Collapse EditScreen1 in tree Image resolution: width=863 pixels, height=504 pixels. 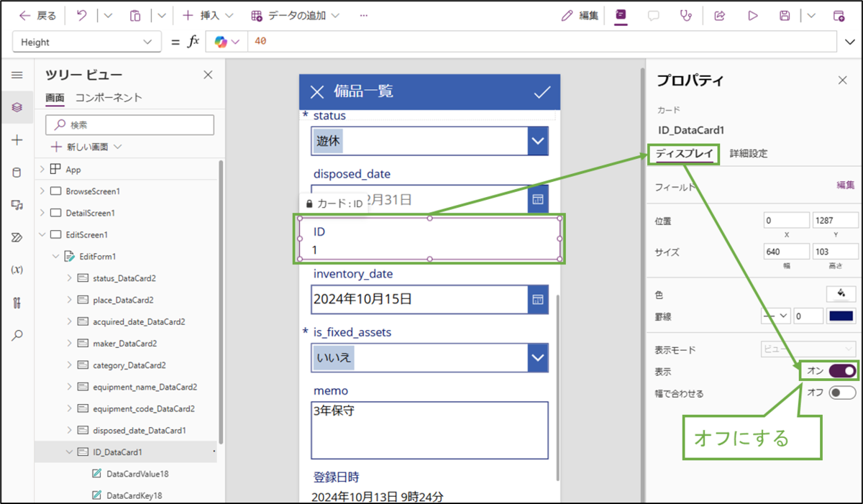[42, 234]
